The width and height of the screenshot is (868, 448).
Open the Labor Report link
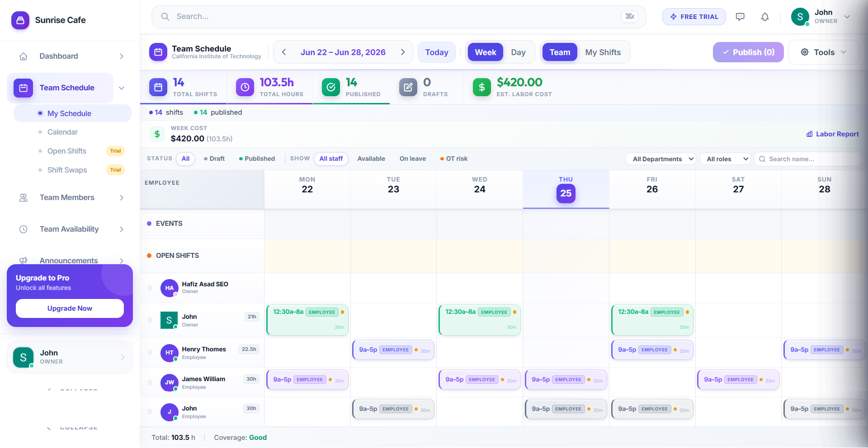click(832, 134)
